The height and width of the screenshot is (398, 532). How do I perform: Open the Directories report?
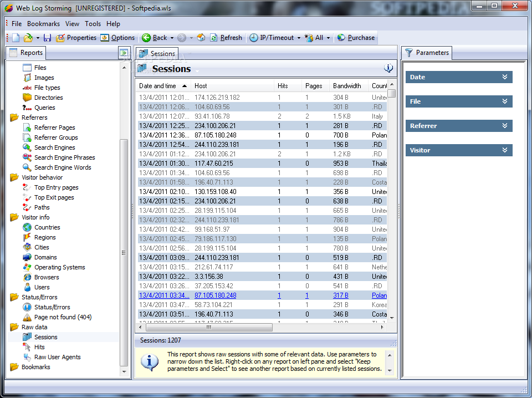(43, 98)
